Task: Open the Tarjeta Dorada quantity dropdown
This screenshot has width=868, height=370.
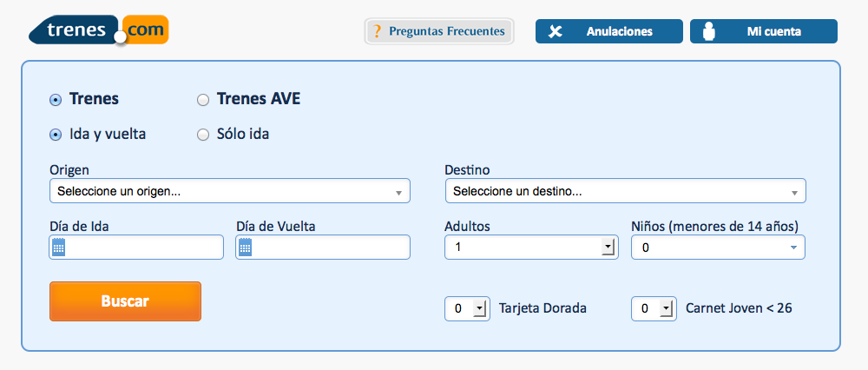Action: 467,308
